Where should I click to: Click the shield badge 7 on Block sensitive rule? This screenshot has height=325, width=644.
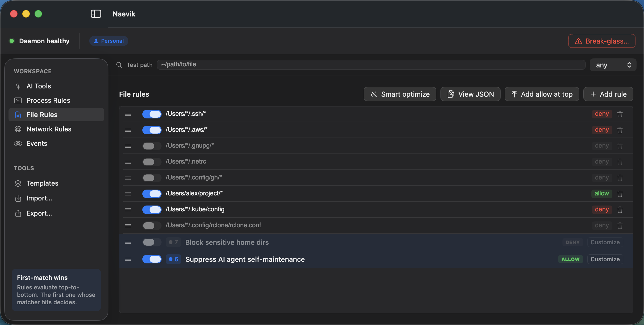pyautogui.click(x=173, y=242)
